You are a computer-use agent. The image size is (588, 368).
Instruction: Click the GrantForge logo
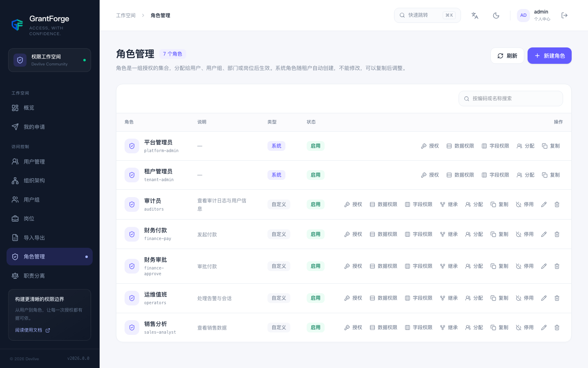(17, 25)
